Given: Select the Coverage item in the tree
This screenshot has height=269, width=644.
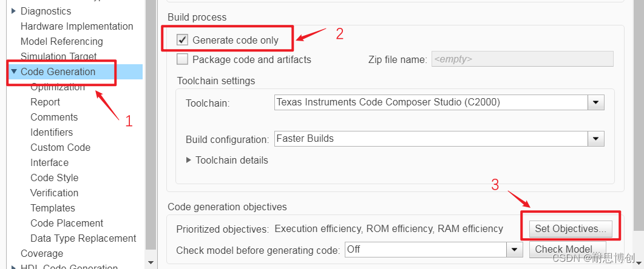Looking at the screenshot, I should coord(41,253).
